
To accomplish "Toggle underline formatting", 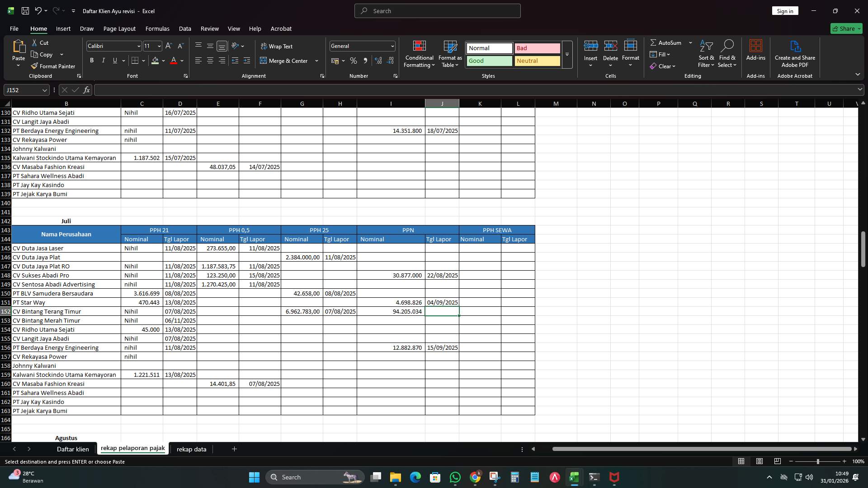I will tap(114, 60).
